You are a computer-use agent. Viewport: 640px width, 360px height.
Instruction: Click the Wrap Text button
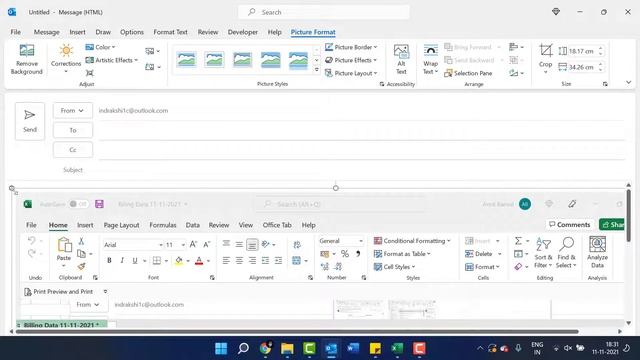tap(430, 60)
